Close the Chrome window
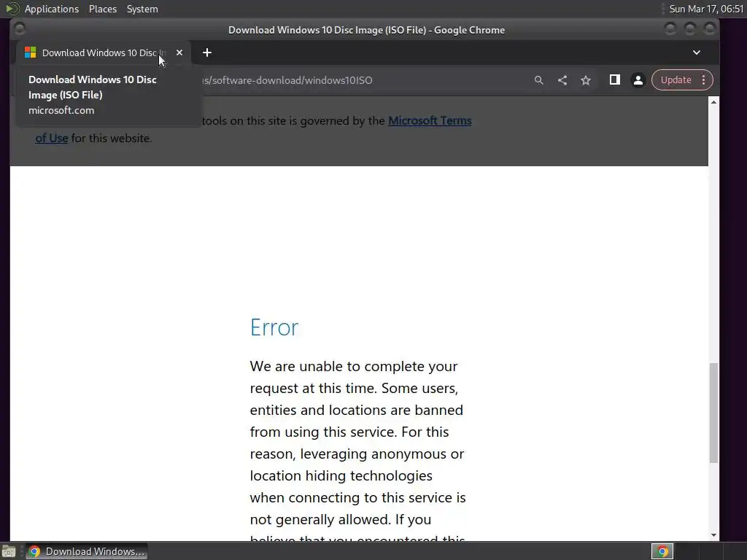This screenshot has width=747, height=560. coord(709,29)
